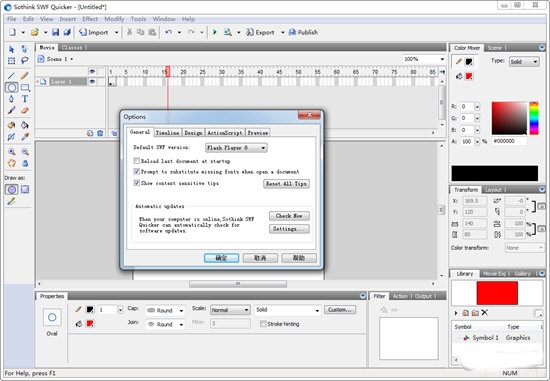
Task: Click the Cut scissors icon
Action: 129,32
